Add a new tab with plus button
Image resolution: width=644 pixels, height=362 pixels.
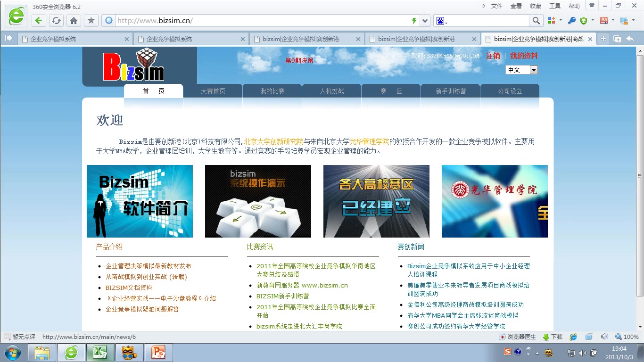(603, 39)
